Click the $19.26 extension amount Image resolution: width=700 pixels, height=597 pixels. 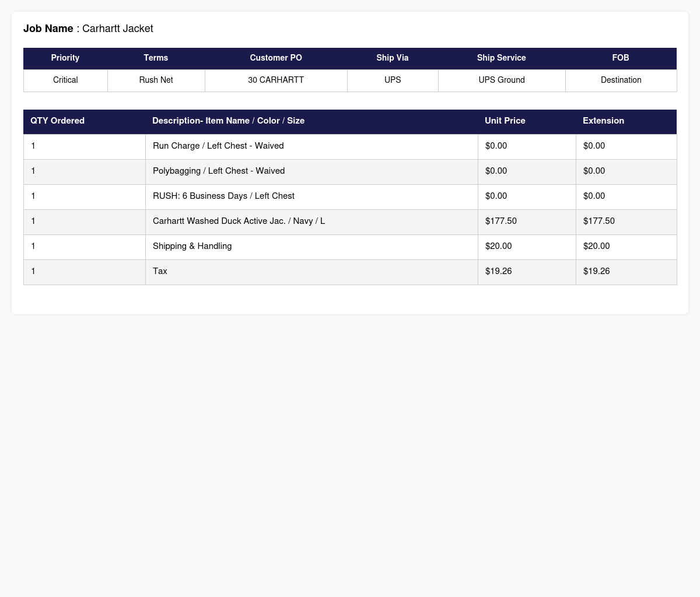(596, 272)
